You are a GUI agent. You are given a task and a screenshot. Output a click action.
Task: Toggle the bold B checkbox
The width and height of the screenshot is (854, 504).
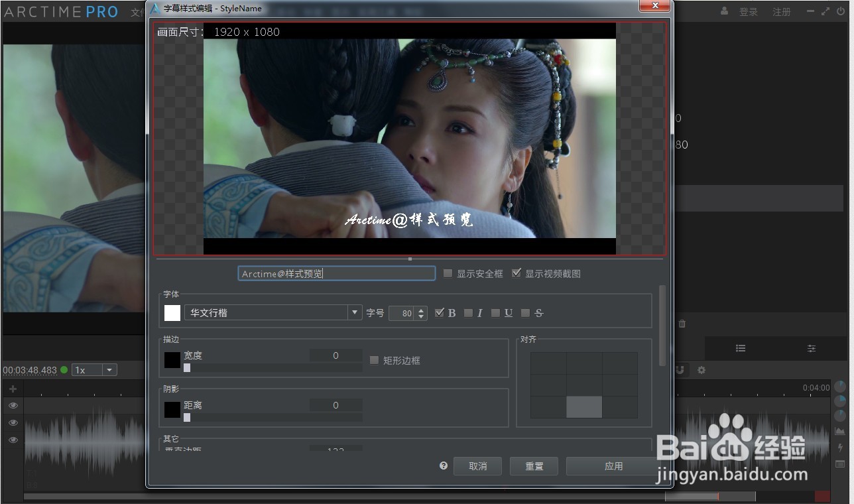pos(439,313)
